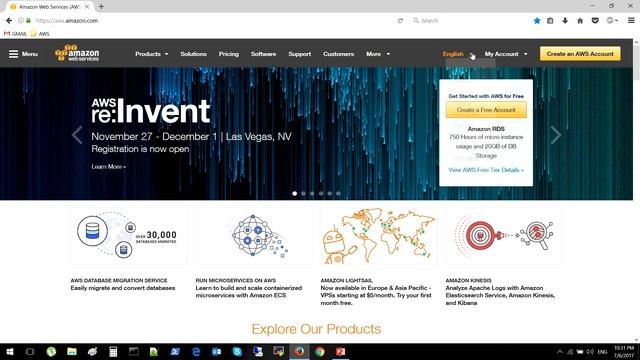Expand the More dropdown
This screenshot has height=360, width=640.
pyautogui.click(x=378, y=54)
